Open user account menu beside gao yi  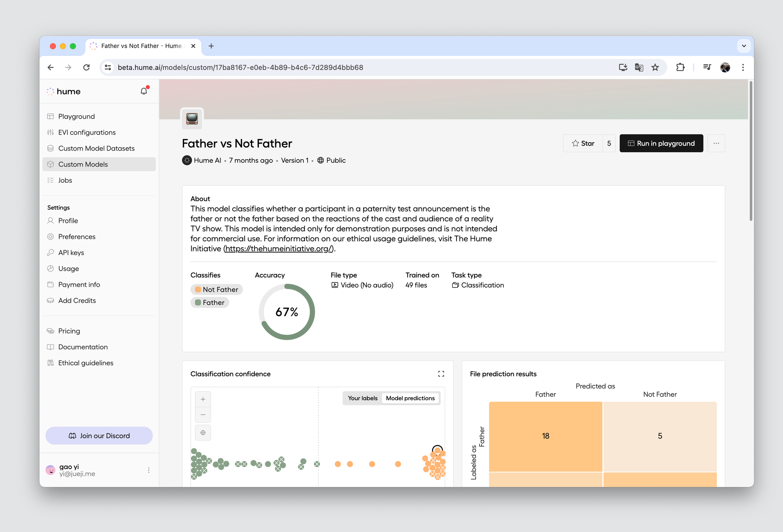pyautogui.click(x=149, y=470)
